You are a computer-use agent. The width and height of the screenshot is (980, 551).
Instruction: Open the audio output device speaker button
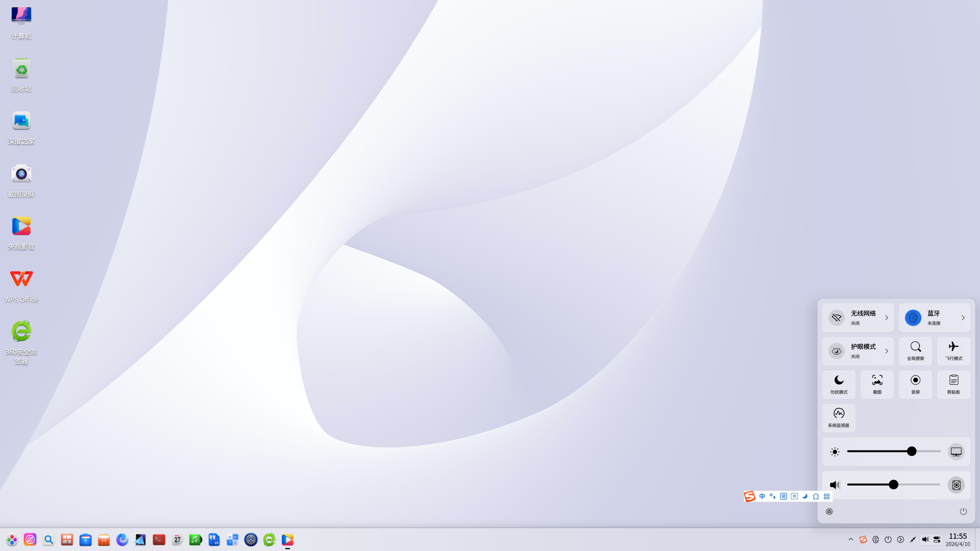coord(956,485)
